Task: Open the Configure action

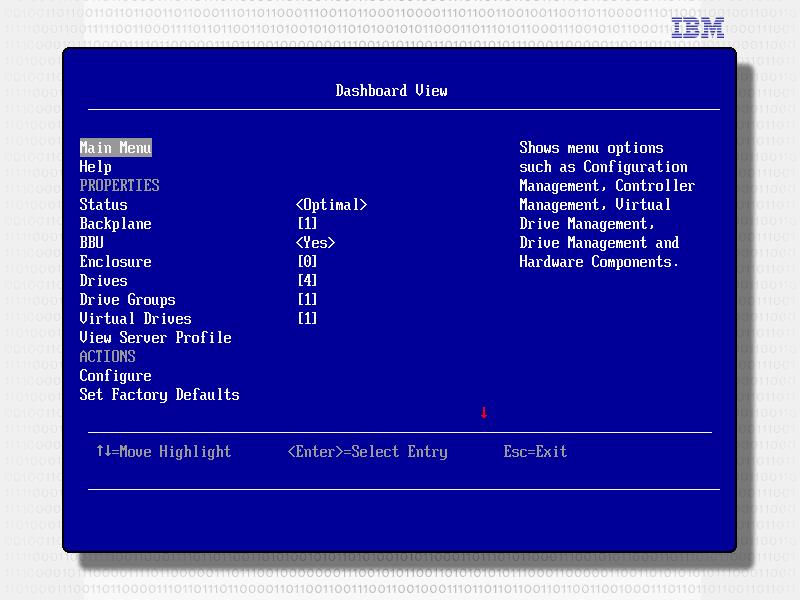Action: [115, 376]
